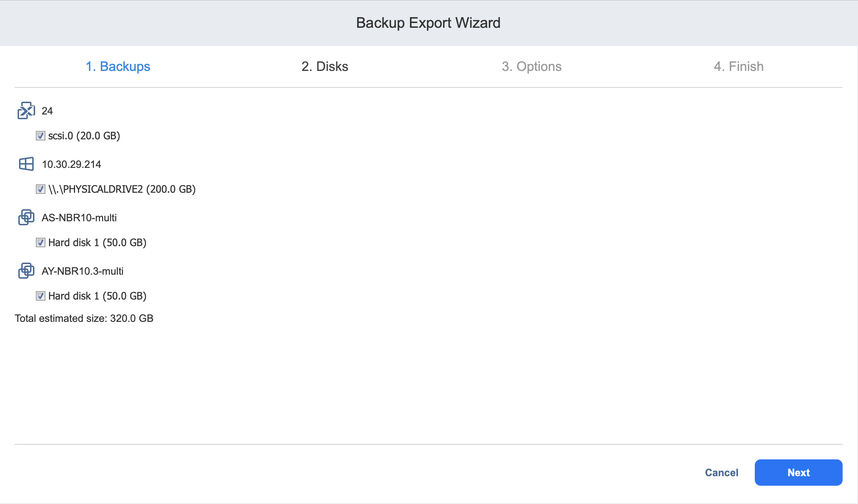This screenshot has width=858, height=504.
Task: Untick Hard disk 1 under AY-NBR10.3-multi
Action: coord(41,296)
